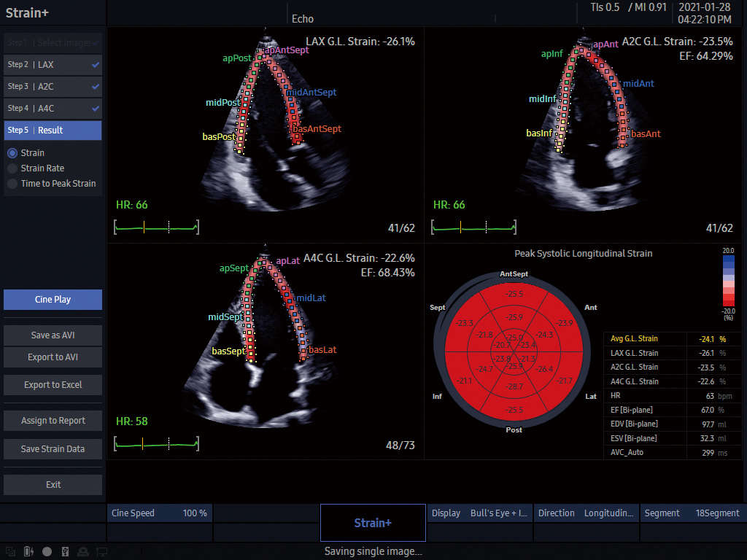Image resolution: width=747 pixels, height=560 pixels.
Task: Click the screen transfer icon in status bar
Action: [x=10, y=551]
